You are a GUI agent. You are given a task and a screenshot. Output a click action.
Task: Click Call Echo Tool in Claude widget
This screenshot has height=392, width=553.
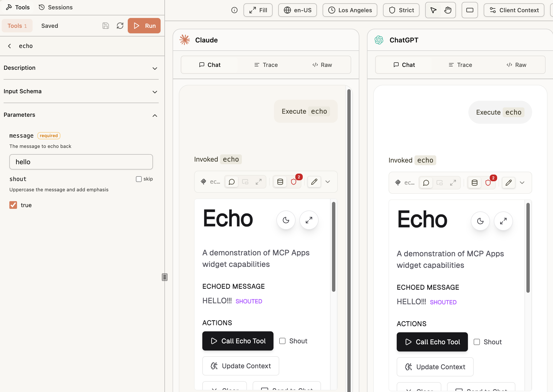pos(238,341)
